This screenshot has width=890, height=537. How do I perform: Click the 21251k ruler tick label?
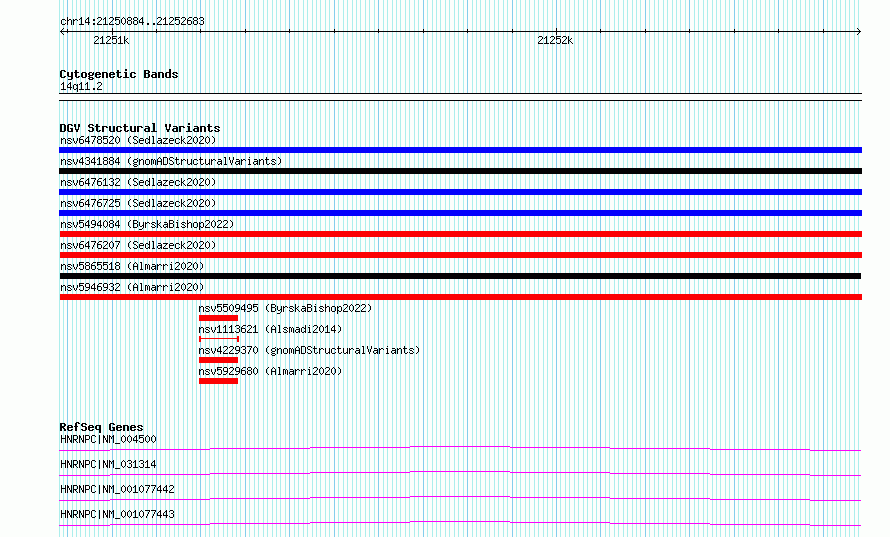(x=111, y=40)
